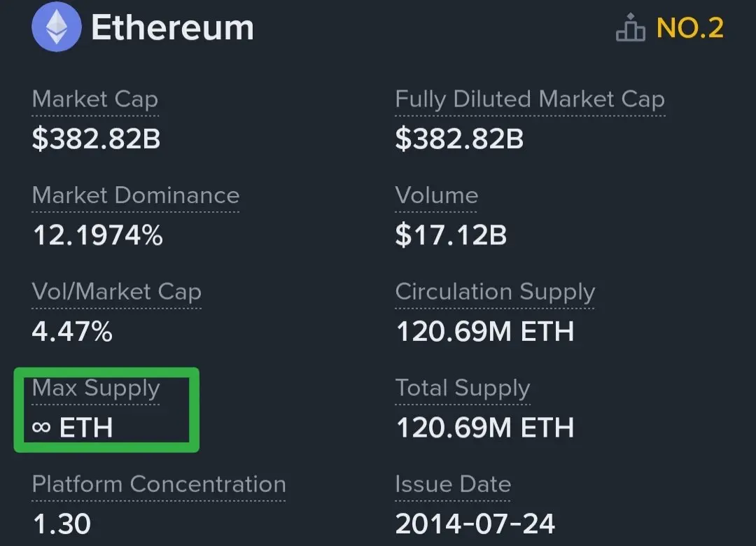Open the Market Cap label tooltip
Image resolution: width=756 pixels, height=546 pixels.
click(x=95, y=99)
